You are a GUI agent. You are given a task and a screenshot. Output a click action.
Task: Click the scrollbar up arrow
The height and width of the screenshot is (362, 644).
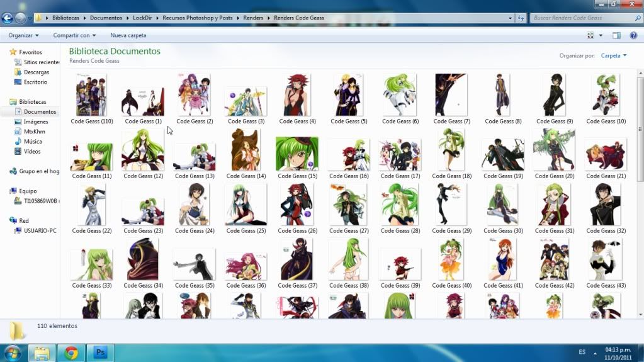click(640, 73)
